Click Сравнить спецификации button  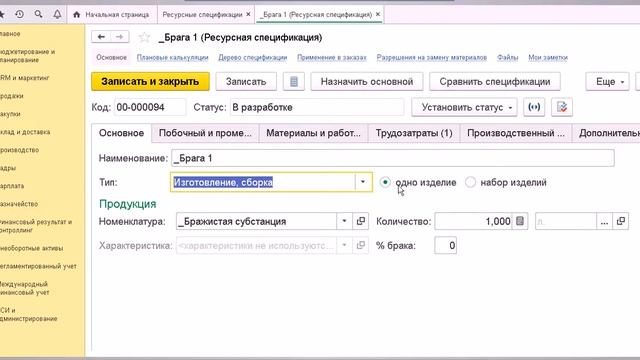pos(495,82)
